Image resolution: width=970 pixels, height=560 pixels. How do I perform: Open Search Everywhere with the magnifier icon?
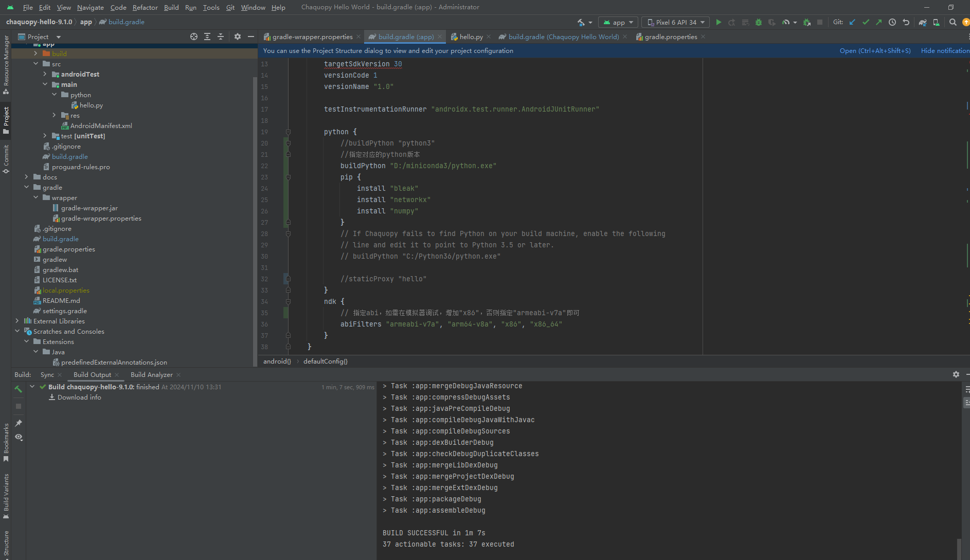(953, 22)
